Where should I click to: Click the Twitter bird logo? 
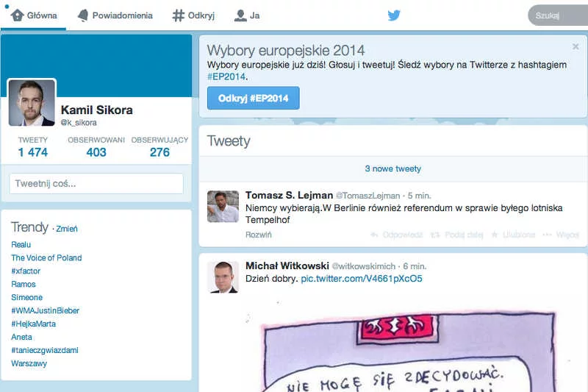pyautogui.click(x=394, y=15)
